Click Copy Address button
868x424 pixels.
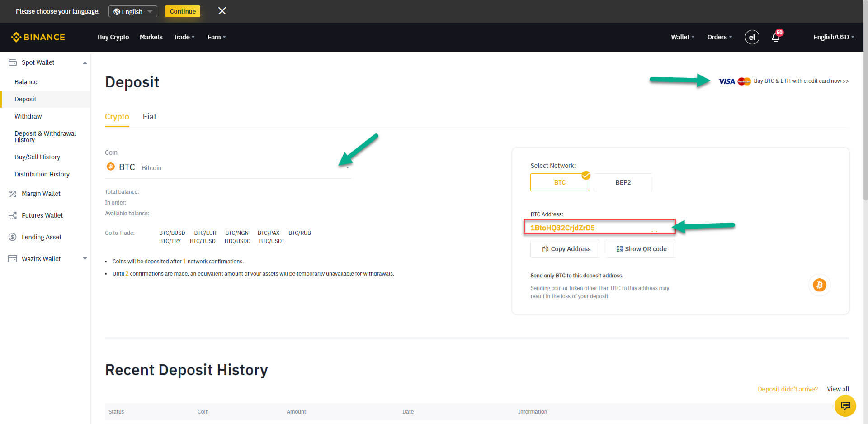(565, 249)
